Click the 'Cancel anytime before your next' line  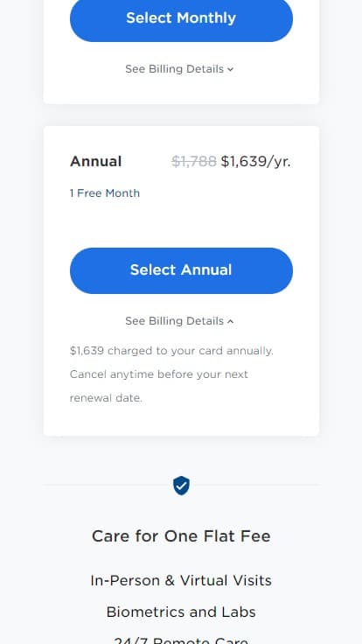click(x=159, y=374)
